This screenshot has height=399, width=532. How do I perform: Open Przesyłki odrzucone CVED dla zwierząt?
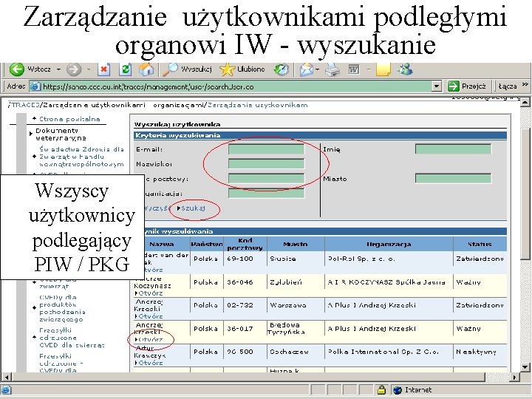pos(72,338)
